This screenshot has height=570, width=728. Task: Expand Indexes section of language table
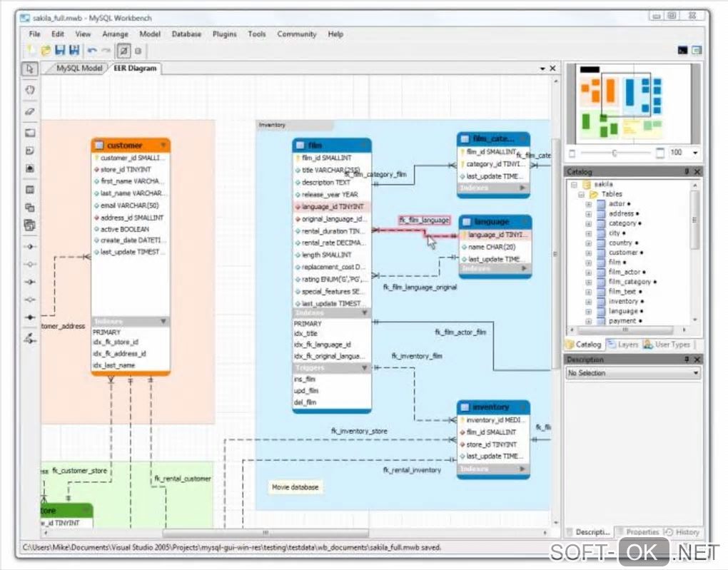[522, 268]
